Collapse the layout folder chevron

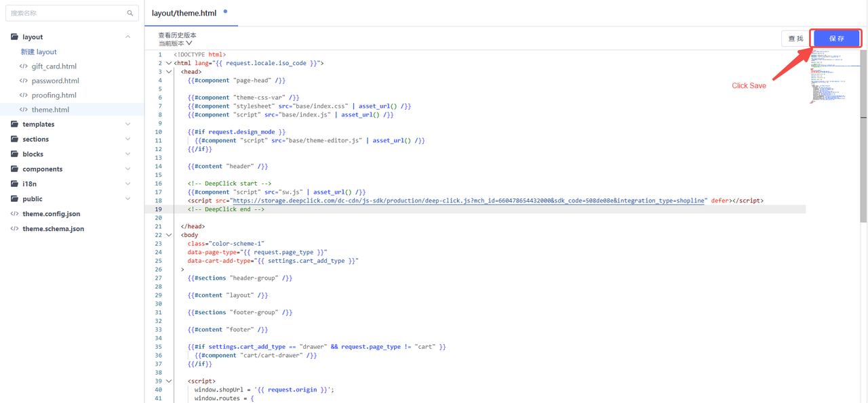pyautogui.click(x=127, y=37)
